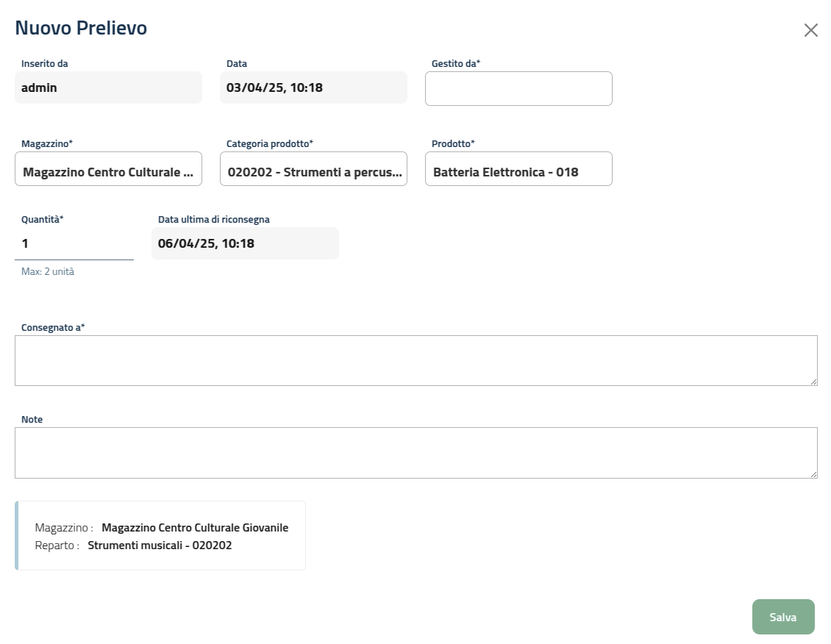Select the Inserito da admin field
Image resolution: width=831 pixels, height=644 pixels.
pyautogui.click(x=108, y=88)
